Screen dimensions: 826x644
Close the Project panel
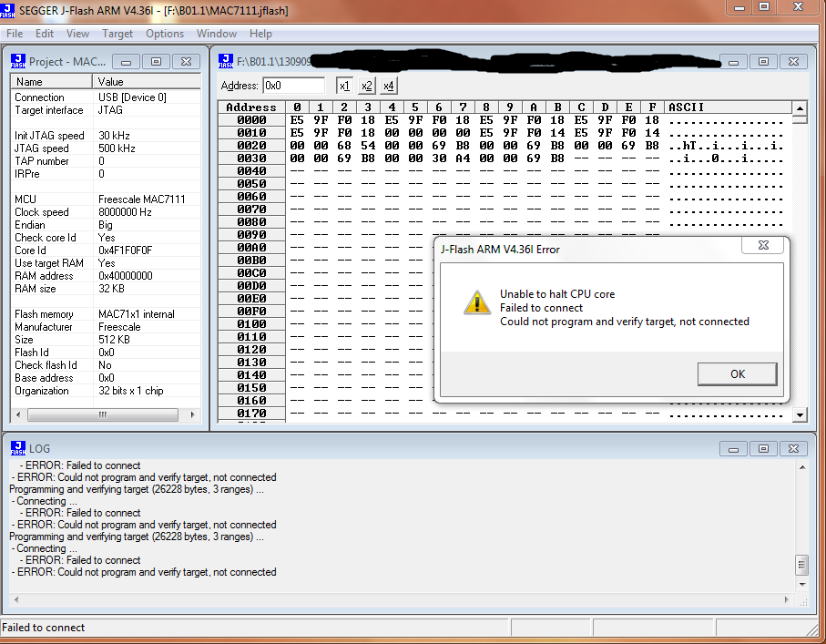186,62
